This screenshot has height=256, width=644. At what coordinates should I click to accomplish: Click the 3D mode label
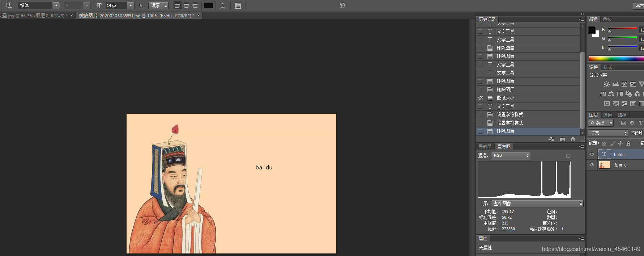[x=342, y=5]
